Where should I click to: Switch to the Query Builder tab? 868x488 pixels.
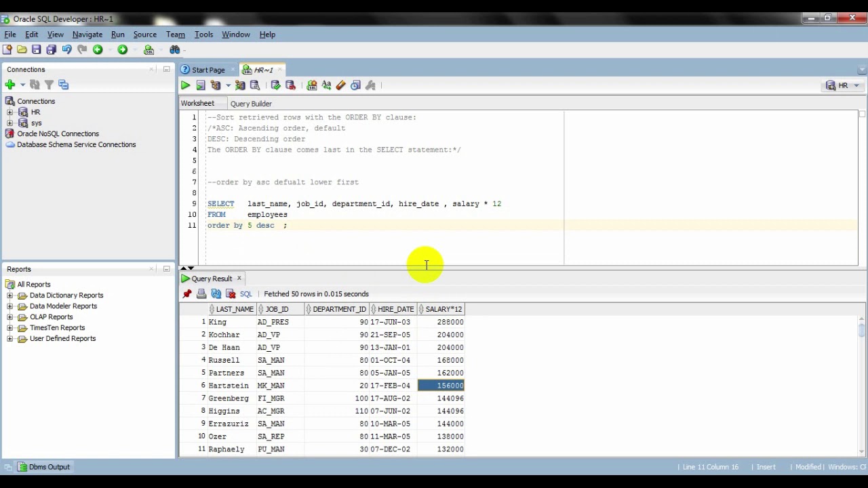pyautogui.click(x=251, y=104)
